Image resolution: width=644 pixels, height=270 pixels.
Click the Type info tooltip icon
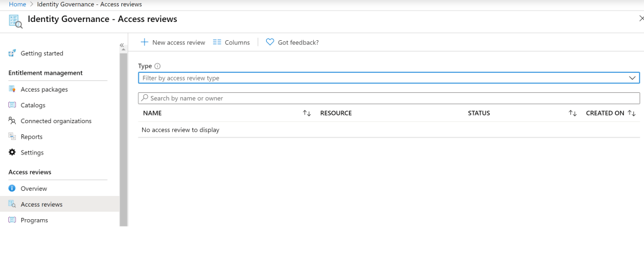158,66
